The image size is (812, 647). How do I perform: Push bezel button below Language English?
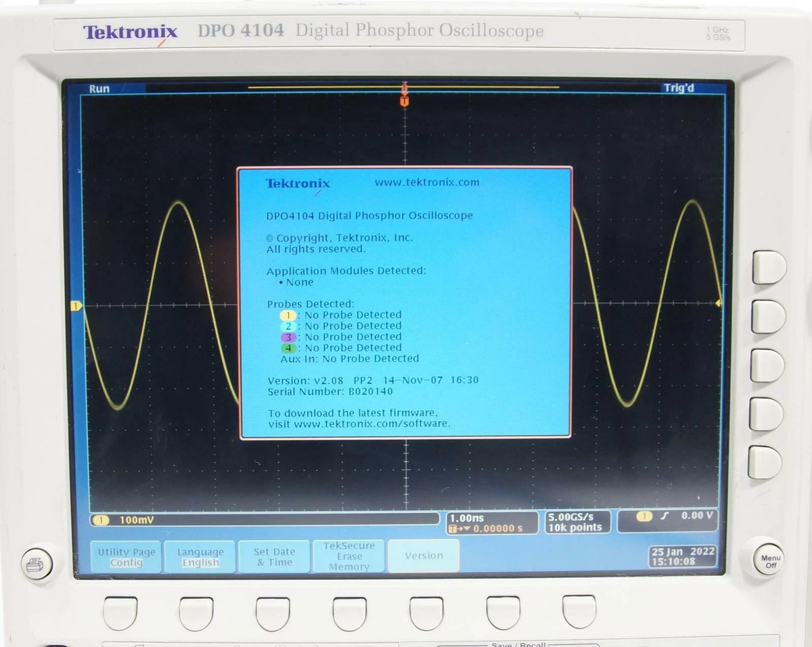(196, 613)
